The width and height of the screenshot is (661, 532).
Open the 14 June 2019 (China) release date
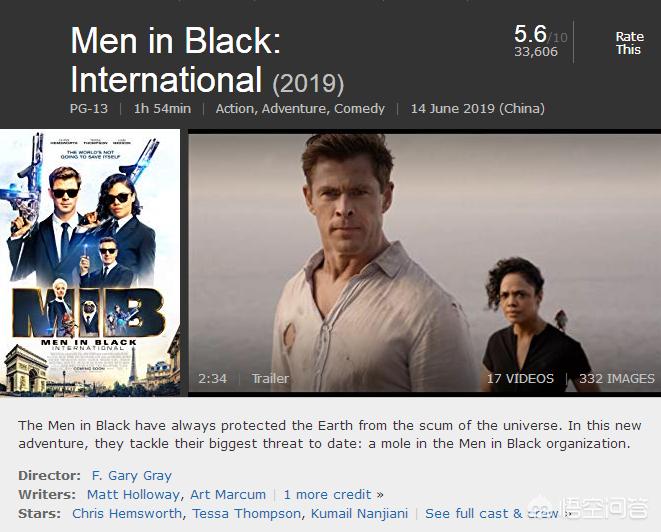coord(478,109)
